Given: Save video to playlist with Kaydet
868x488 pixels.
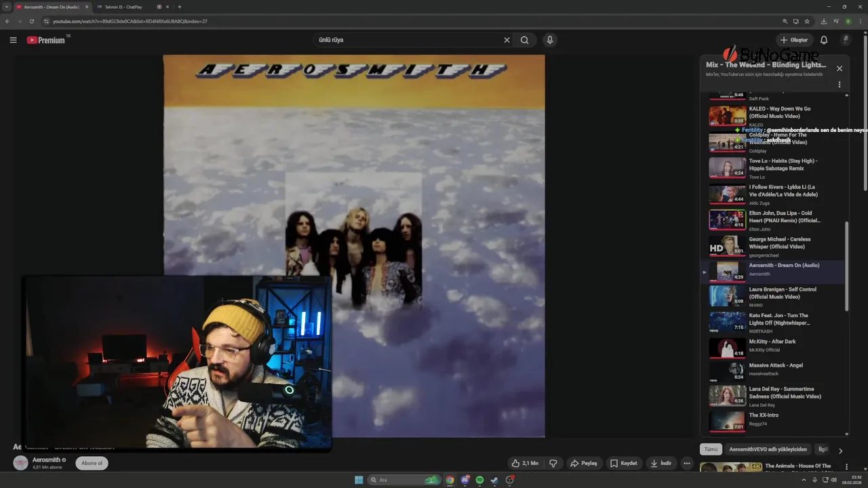Looking at the screenshot, I should coord(624,463).
